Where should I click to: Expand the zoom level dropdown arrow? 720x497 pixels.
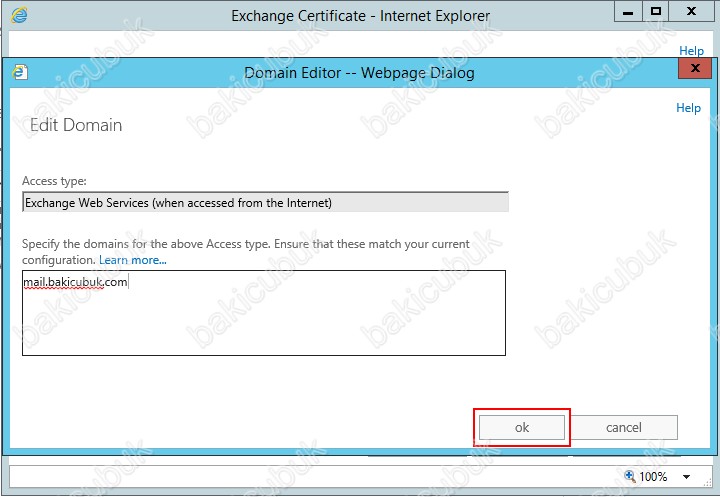pyautogui.click(x=686, y=477)
